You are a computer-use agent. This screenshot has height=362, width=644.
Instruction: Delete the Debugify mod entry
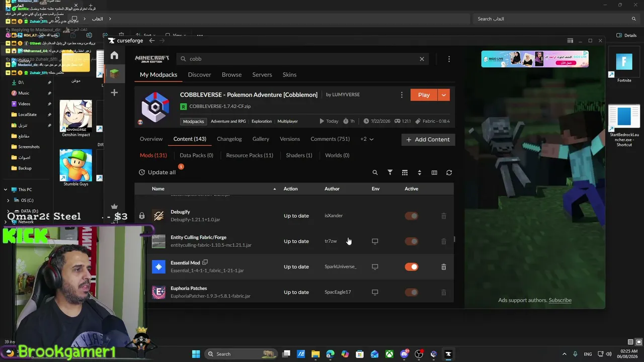(x=443, y=216)
